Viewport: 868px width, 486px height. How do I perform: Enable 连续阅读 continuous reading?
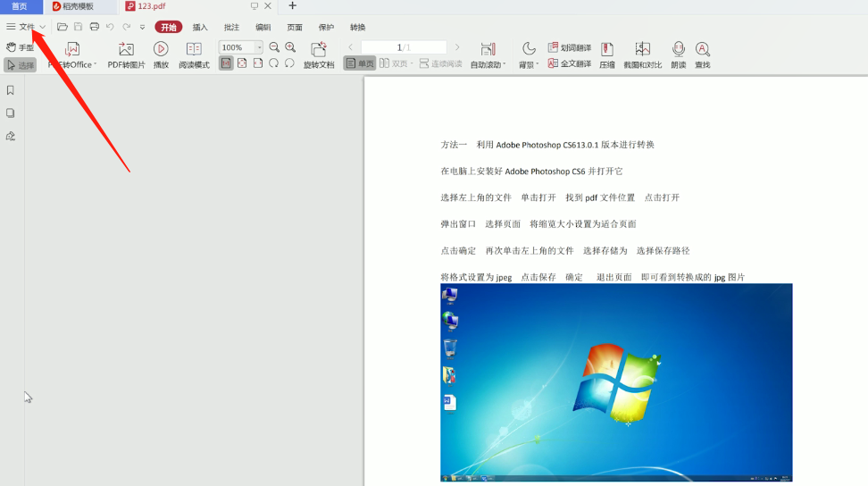(x=440, y=63)
